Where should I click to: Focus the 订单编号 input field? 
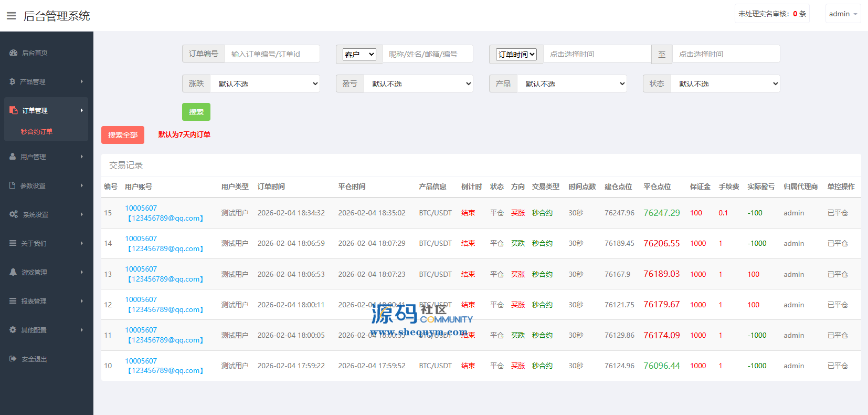pos(272,54)
